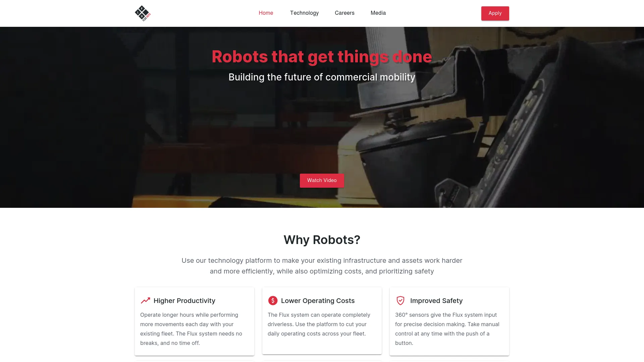Click the Lower Operating Costs dollar icon
The width and height of the screenshot is (644, 362).
click(x=272, y=301)
